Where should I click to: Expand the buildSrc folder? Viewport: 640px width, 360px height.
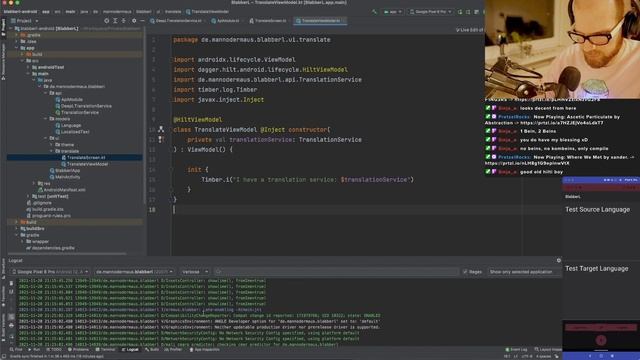click(17, 229)
